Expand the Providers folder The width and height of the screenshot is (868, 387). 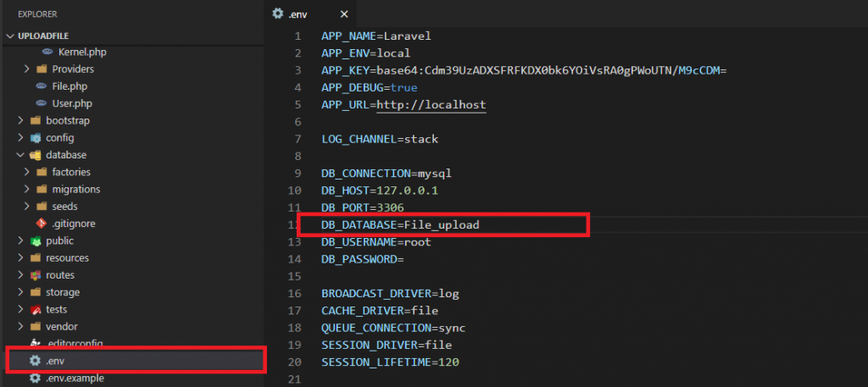[27, 69]
